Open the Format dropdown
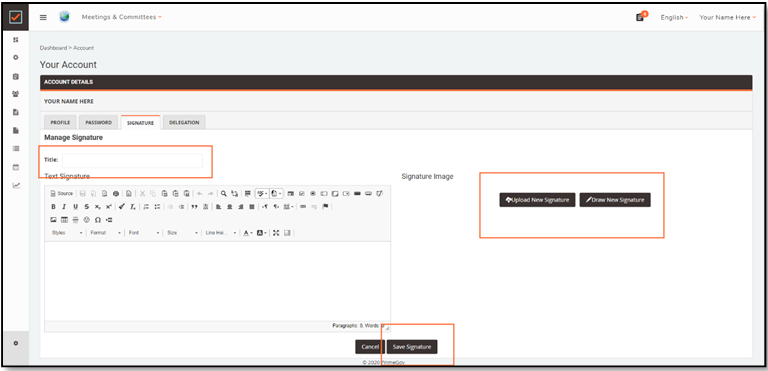 pos(105,233)
